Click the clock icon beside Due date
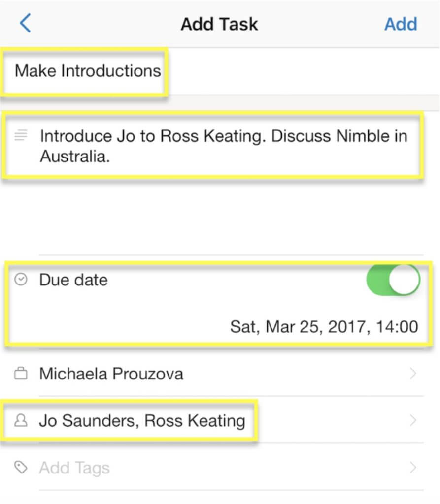 click(21, 280)
